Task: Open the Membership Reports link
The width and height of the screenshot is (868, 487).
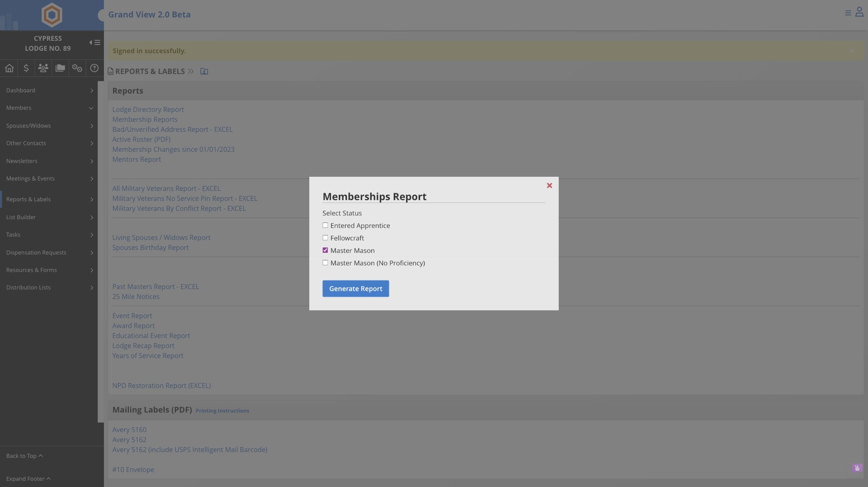Action: tap(145, 119)
